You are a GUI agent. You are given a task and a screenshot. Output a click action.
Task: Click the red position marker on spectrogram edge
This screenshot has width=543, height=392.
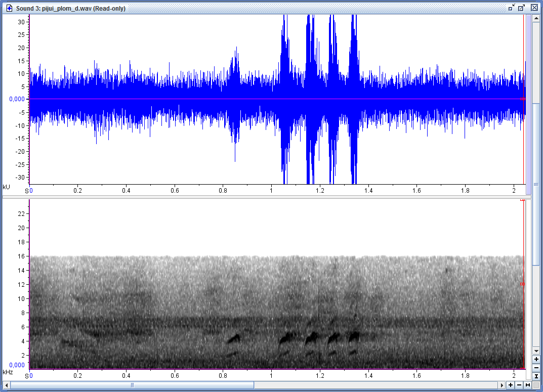pyautogui.click(x=522, y=284)
